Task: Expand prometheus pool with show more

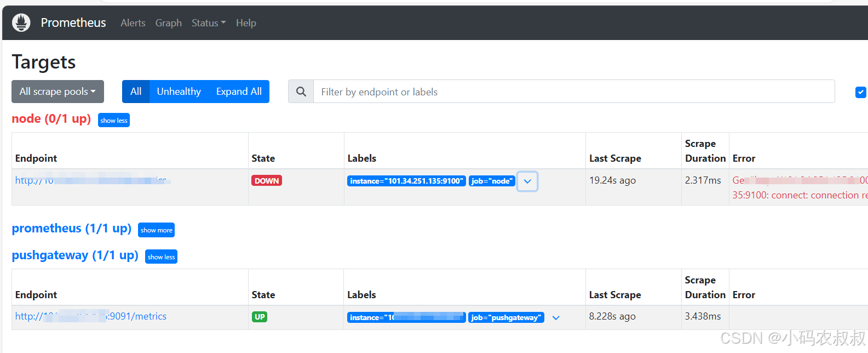Action: (x=156, y=230)
